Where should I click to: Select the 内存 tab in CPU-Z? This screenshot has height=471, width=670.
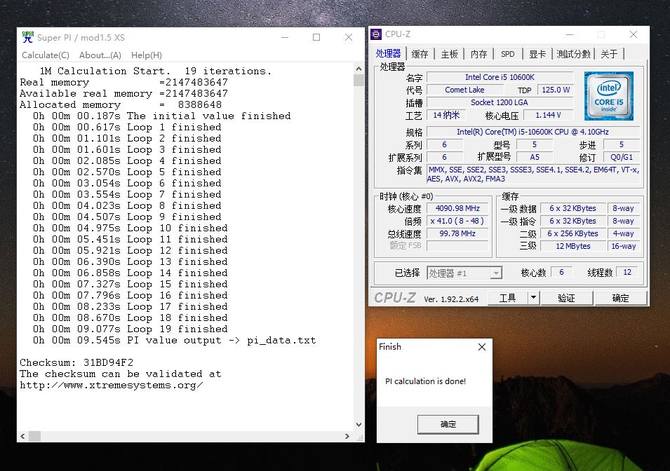pos(479,54)
